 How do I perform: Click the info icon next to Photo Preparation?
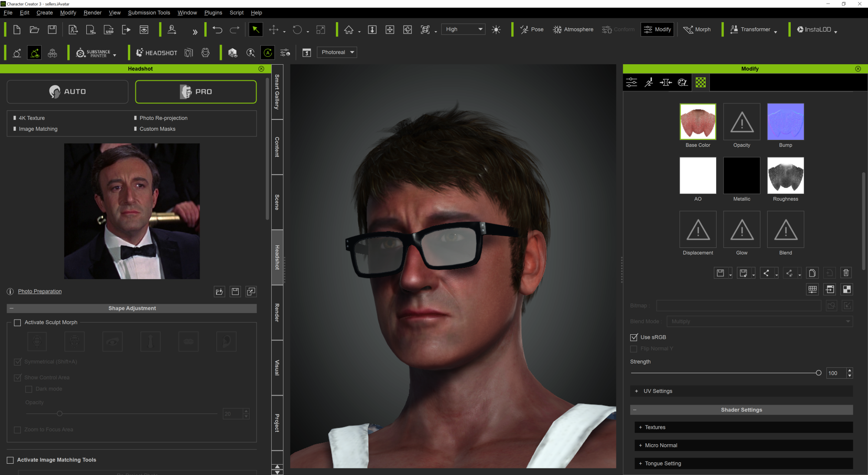(x=10, y=291)
